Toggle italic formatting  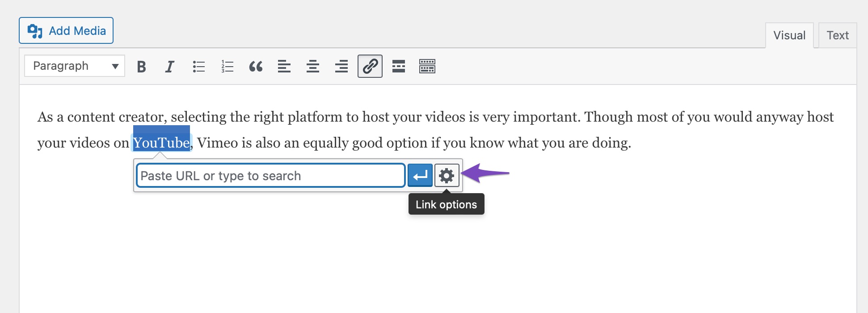point(169,67)
